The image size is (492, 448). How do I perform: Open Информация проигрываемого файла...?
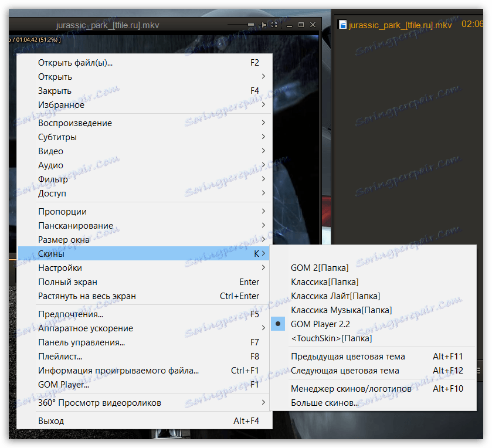pyautogui.click(x=144, y=371)
